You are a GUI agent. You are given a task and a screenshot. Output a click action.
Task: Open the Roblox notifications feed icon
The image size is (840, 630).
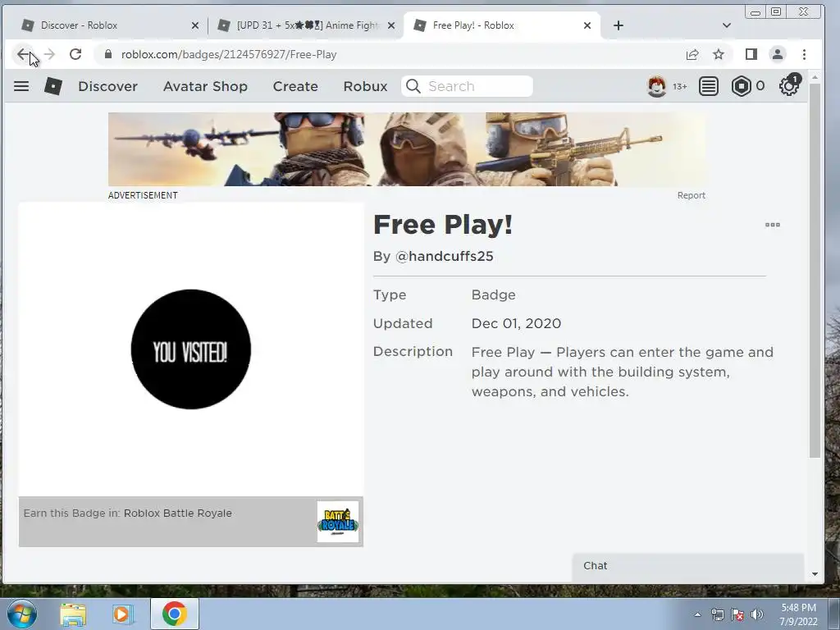pyautogui.click(x=708, y=86)
